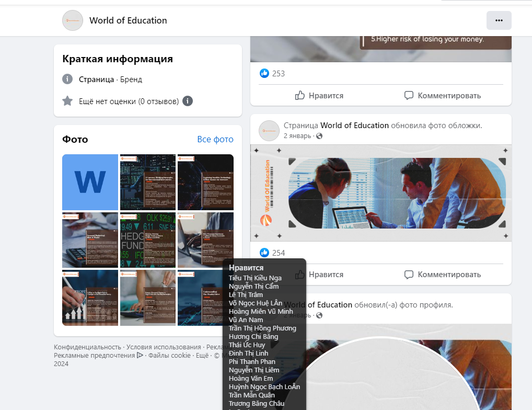
Task: Select Huỳnh Ngọc Bạch LoÂn in likes tooltip
Action: click(x=264, y=387)
